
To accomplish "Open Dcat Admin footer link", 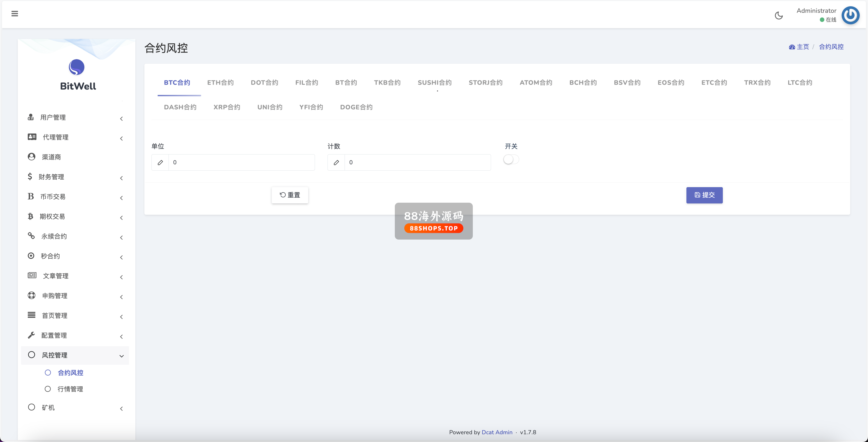I will pyautogui.click(x=497, y=432).
